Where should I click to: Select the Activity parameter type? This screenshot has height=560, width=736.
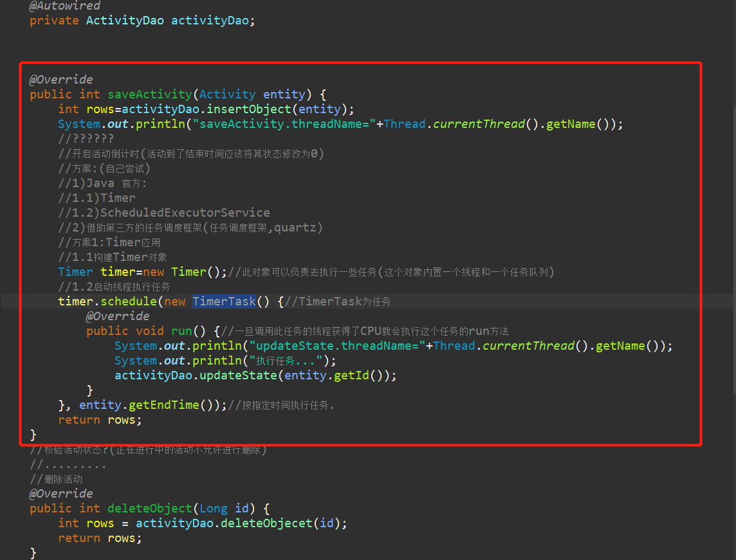(227, 94)
